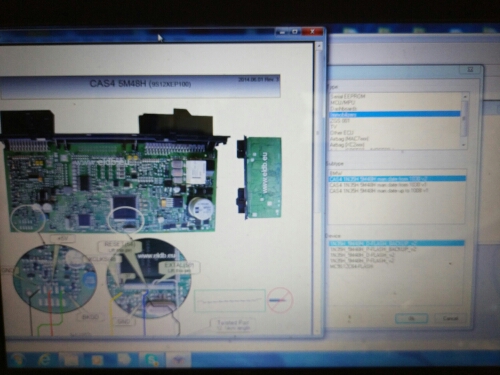Confirm selection with the Ok button
500x375 pixels.
click(412, 318)
